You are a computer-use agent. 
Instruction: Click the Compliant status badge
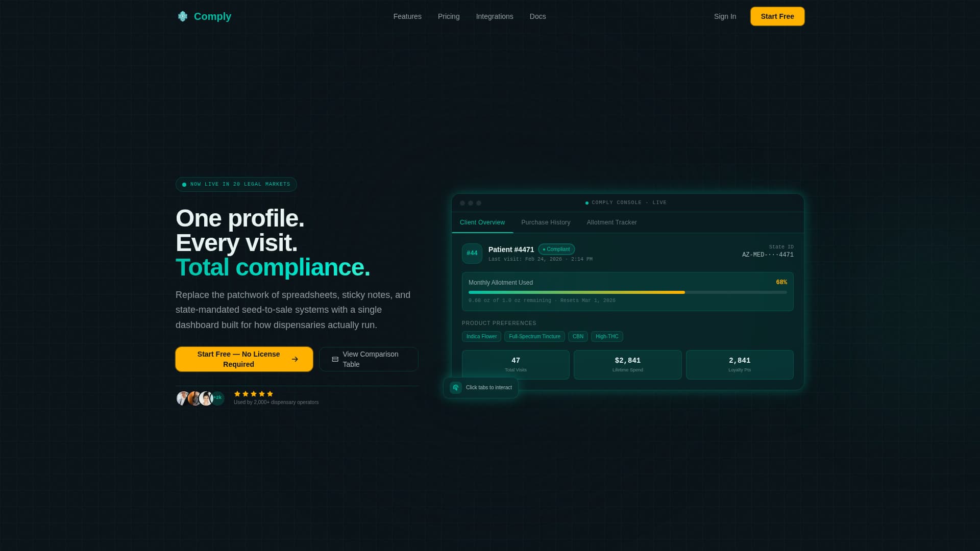pyautogui.click(x=556, y=249)
